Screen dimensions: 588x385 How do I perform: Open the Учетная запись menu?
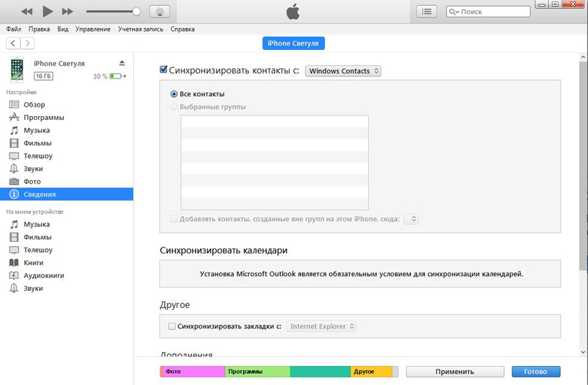coord(140,29)
